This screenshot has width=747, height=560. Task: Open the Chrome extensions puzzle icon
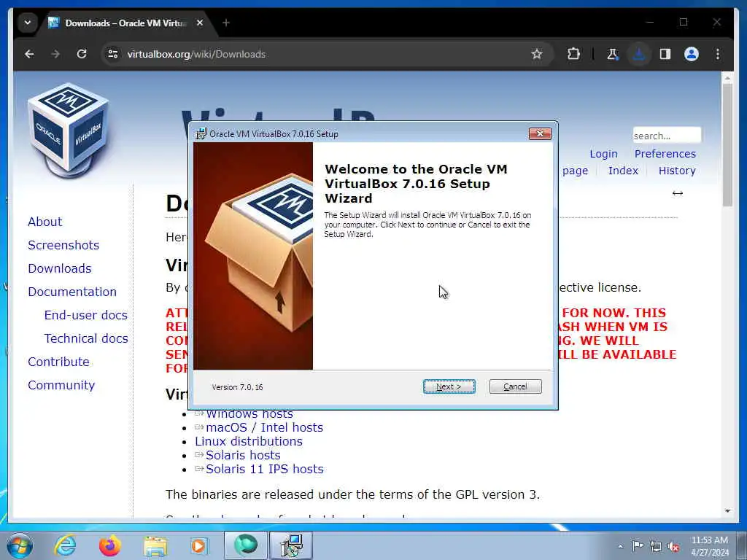[573, 54]
